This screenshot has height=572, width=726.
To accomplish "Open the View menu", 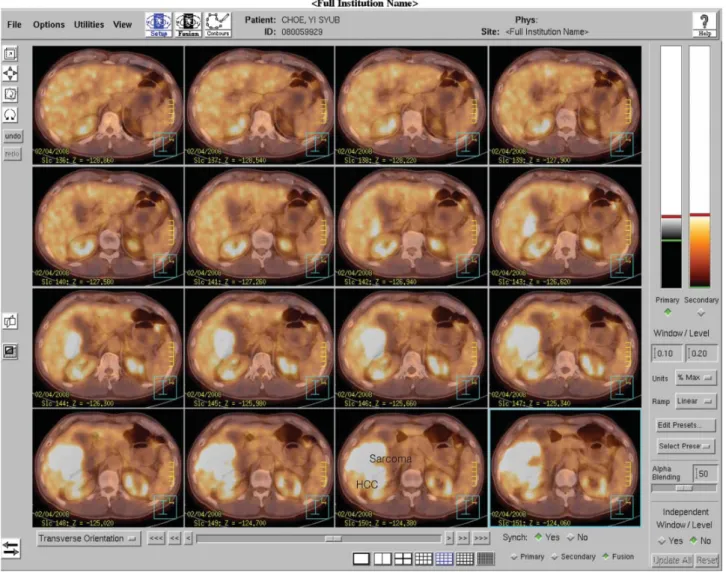I will (123, 25).
